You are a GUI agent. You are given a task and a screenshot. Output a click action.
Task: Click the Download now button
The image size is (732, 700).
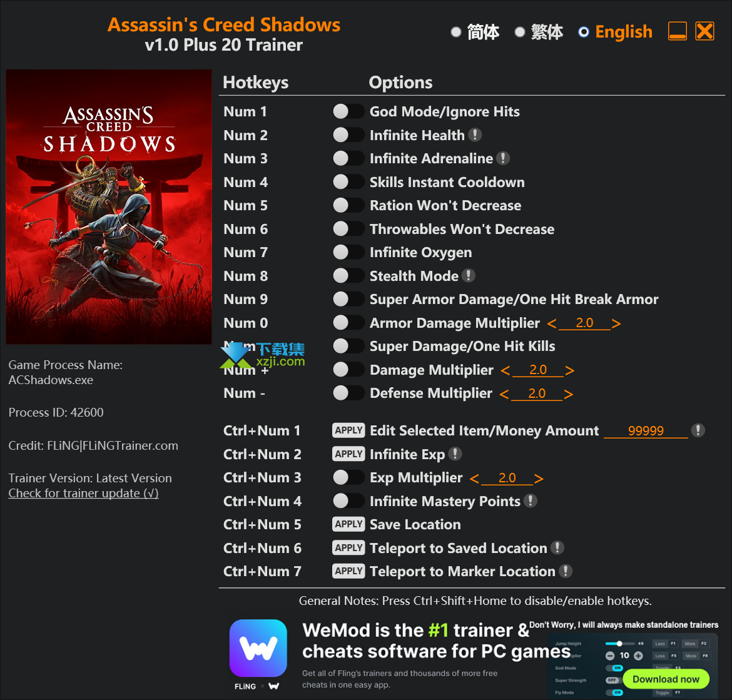pyautogui.click(x=666, y=679)
